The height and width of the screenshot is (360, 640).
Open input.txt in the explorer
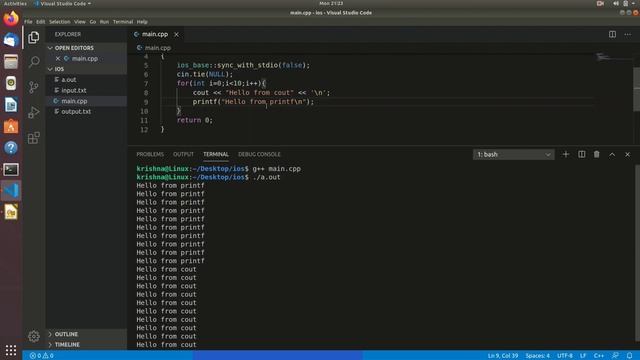[86, 90]
